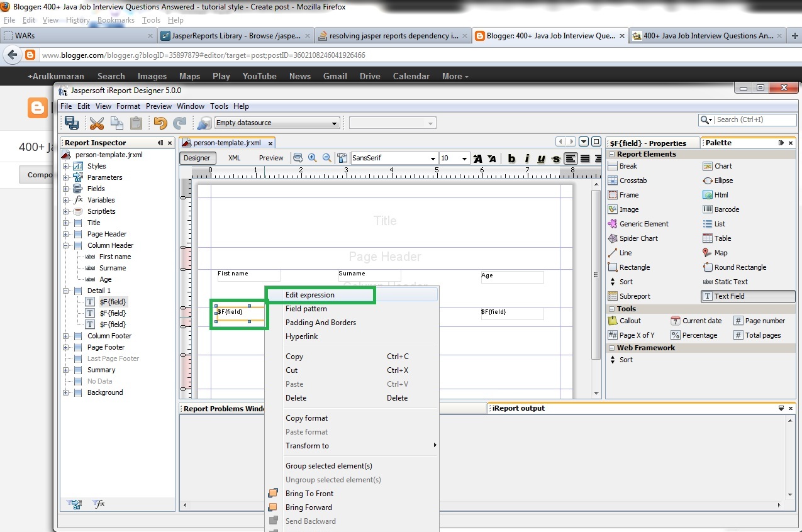
Task: Click the Undo arrow icon
Action: [160, 123]
